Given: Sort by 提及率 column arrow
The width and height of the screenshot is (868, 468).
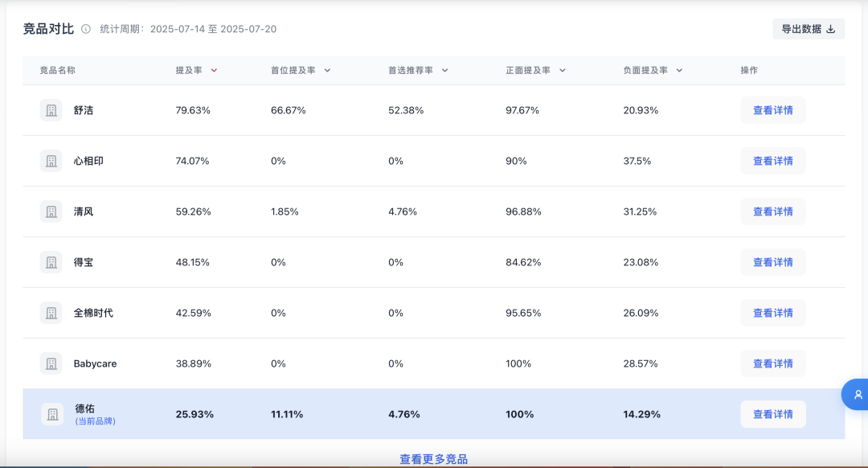Looking at the screenshot, I should pos(214,70).
